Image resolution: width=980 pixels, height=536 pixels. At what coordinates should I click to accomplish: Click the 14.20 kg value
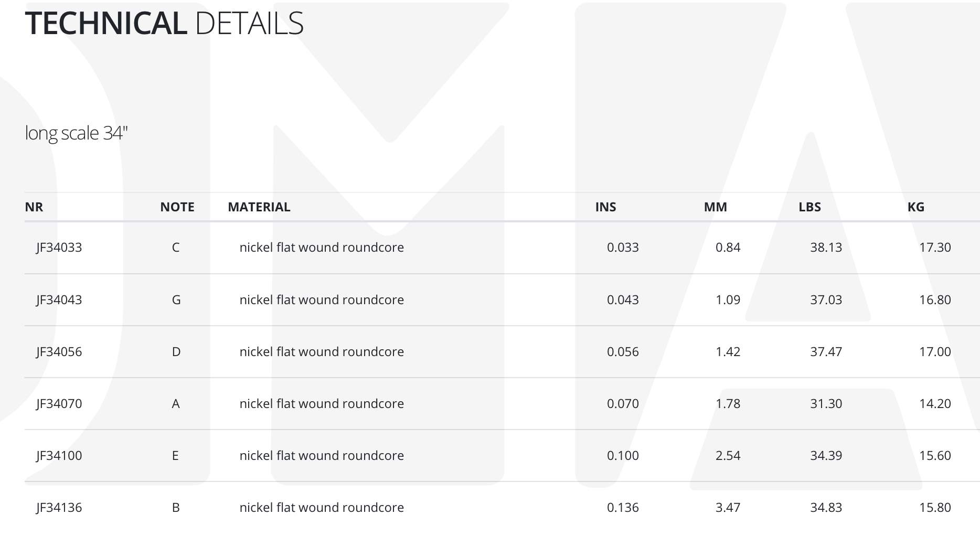point(935,403)
